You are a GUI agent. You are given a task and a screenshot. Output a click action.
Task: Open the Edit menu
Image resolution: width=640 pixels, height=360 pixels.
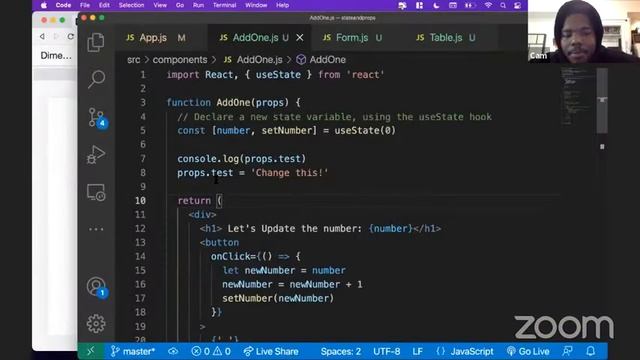[x=104, y=5]
